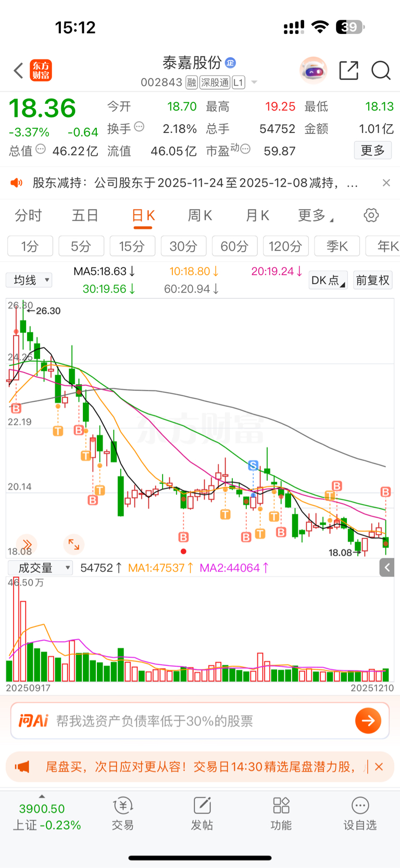Open the 成交量 indicator dropdown

[40, 568]
